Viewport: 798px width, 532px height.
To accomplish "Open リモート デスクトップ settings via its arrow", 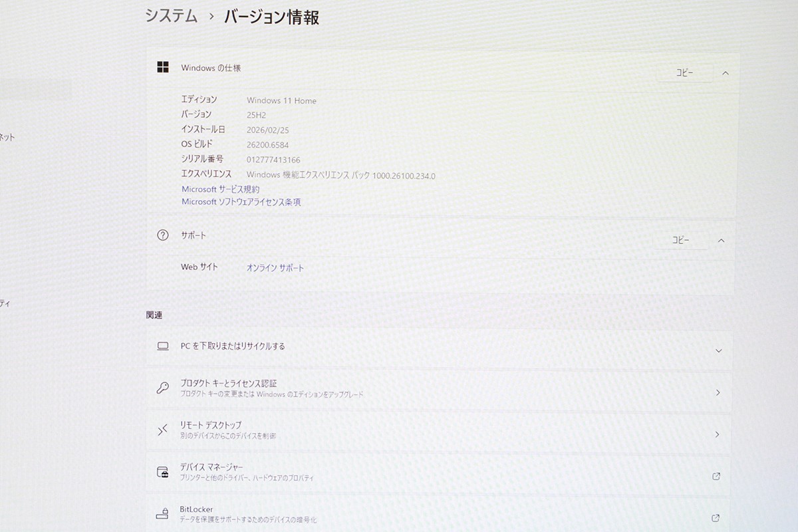I will (717, 434).
